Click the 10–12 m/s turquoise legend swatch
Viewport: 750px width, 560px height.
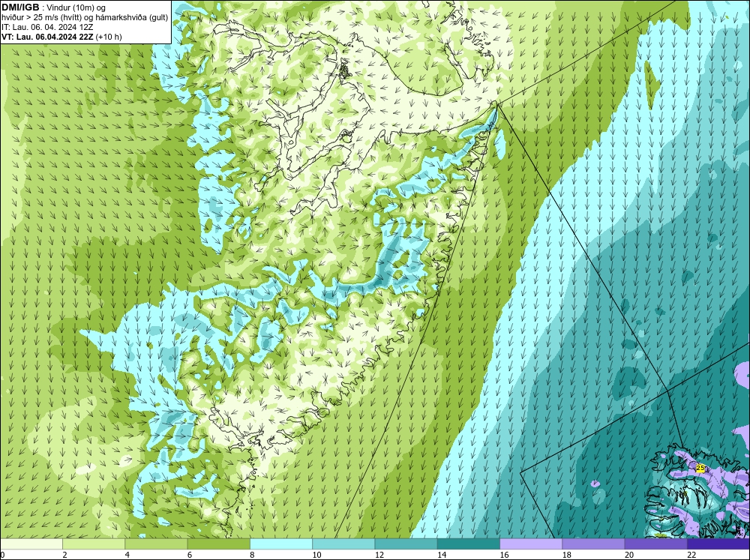(x=343, y=544)
